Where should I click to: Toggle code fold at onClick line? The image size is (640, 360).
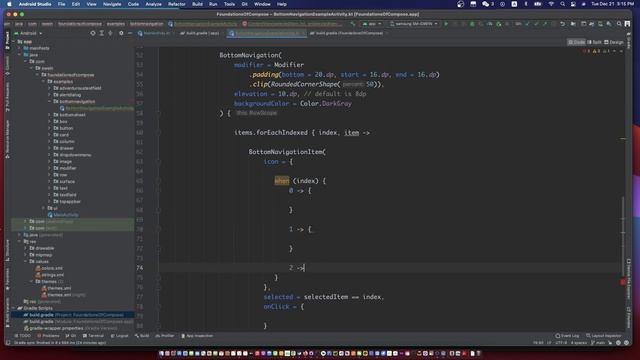pos(158,307)
